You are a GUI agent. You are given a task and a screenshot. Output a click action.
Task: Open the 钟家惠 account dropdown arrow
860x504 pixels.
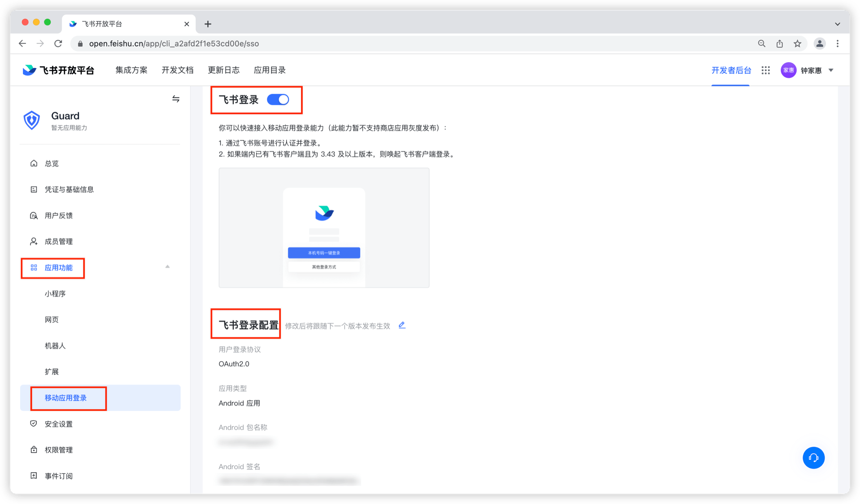coord(831,70)
